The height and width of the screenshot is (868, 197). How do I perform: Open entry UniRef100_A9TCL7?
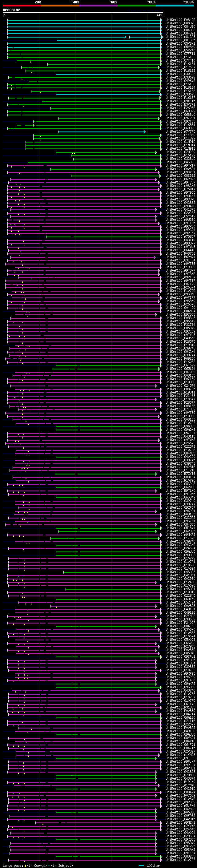coord(180,183)
